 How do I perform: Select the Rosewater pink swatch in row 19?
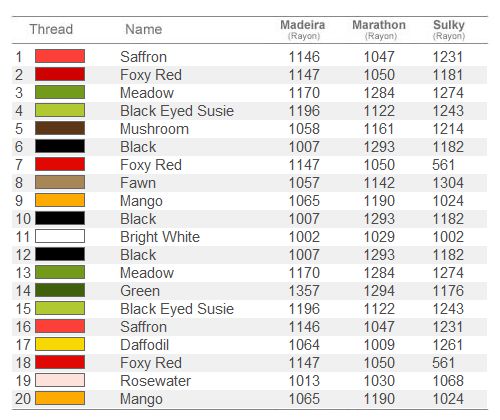(60, 380)
